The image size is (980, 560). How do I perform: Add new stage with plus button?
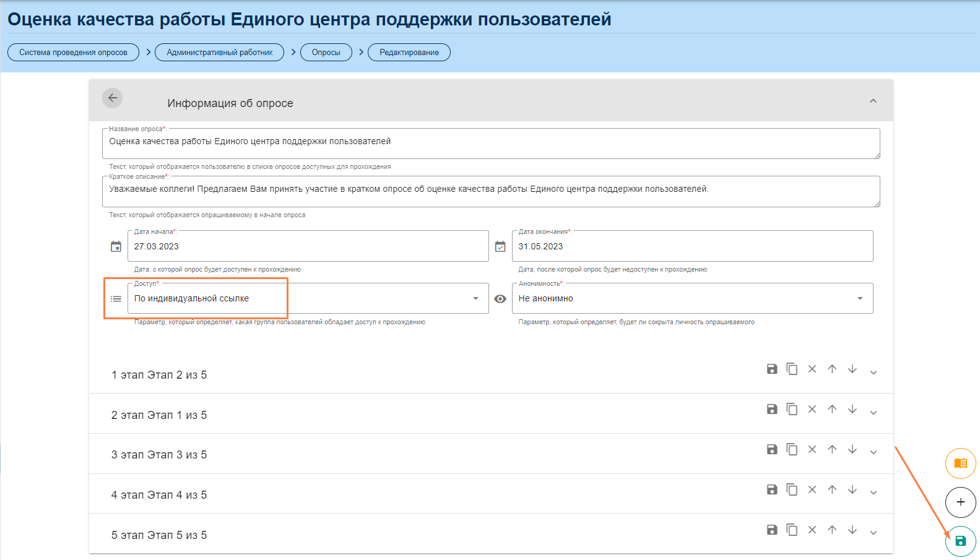click(x=960, y=502)
